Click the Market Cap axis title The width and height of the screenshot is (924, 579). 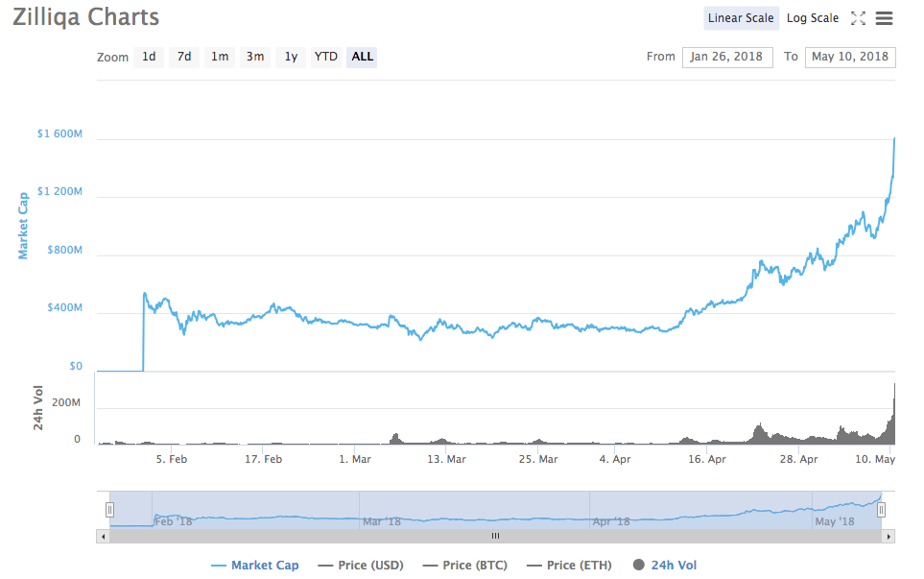click(23, 226)
